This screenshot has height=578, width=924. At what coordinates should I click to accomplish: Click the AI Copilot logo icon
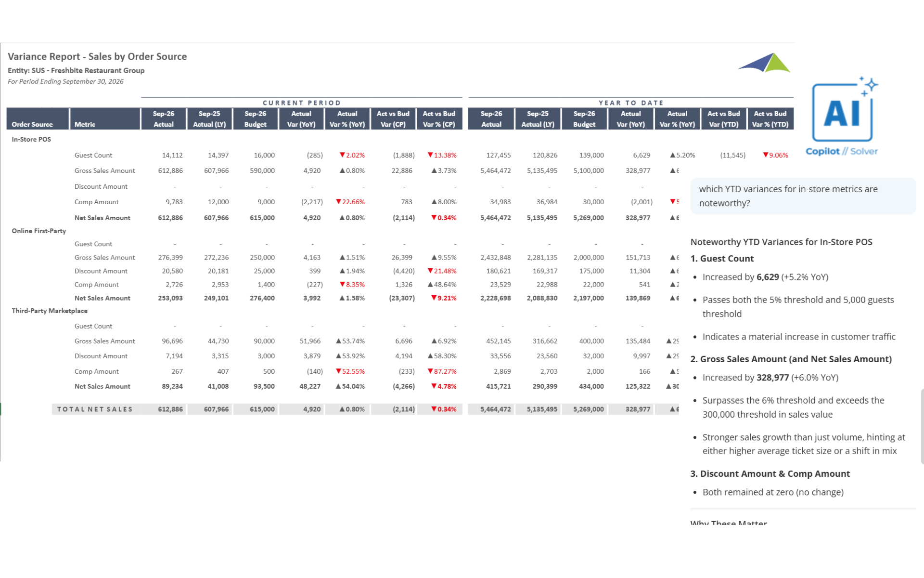tap(842, 112)
